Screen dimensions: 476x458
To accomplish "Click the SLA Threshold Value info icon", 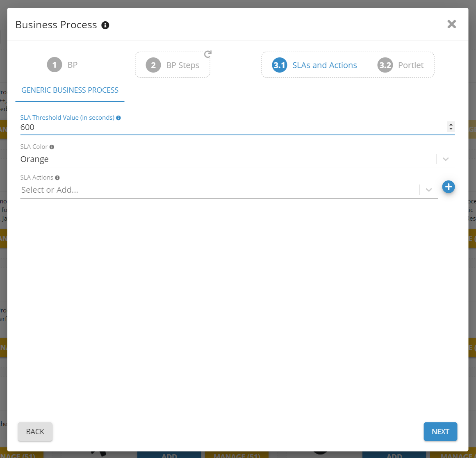I will [118, 118].
